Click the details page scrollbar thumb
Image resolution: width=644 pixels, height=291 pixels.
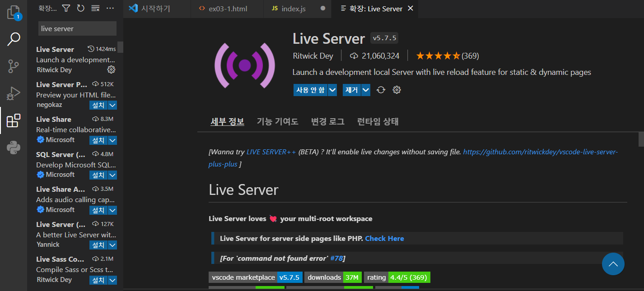(x=641, y=139)
